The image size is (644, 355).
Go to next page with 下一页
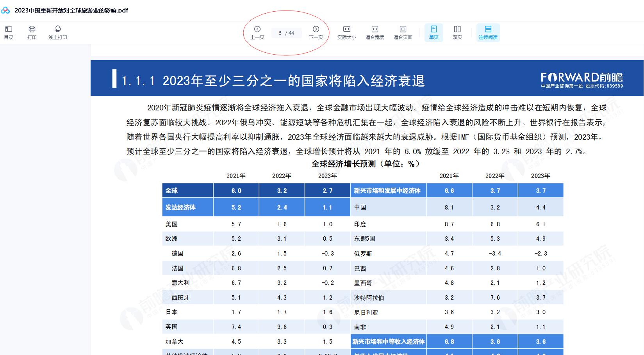316,32
